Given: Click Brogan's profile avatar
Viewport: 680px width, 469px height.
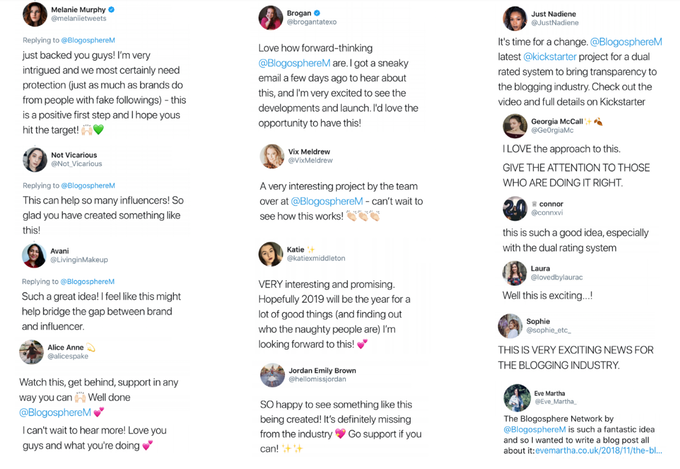Looking at the screenshot, I should pyautogui.click(x=271, y=17).
